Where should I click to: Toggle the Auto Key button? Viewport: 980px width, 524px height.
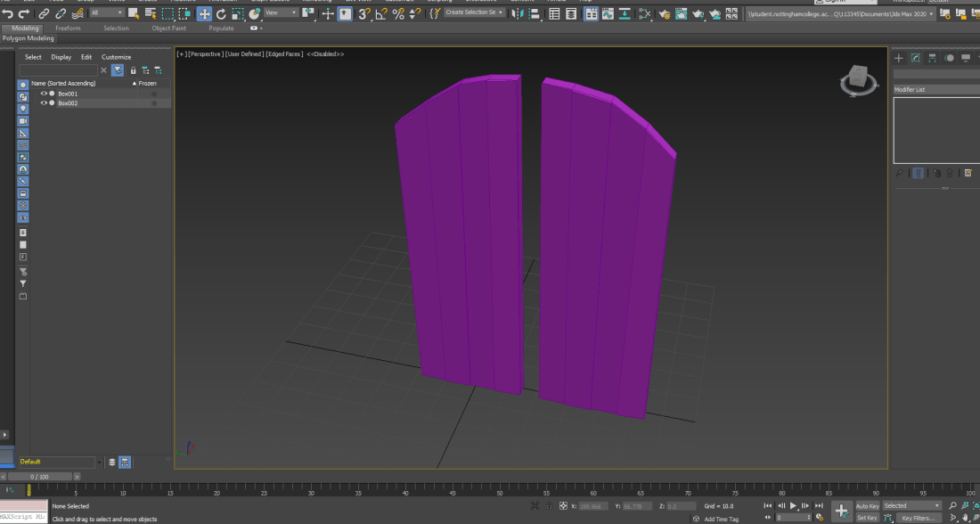[867, 506]
